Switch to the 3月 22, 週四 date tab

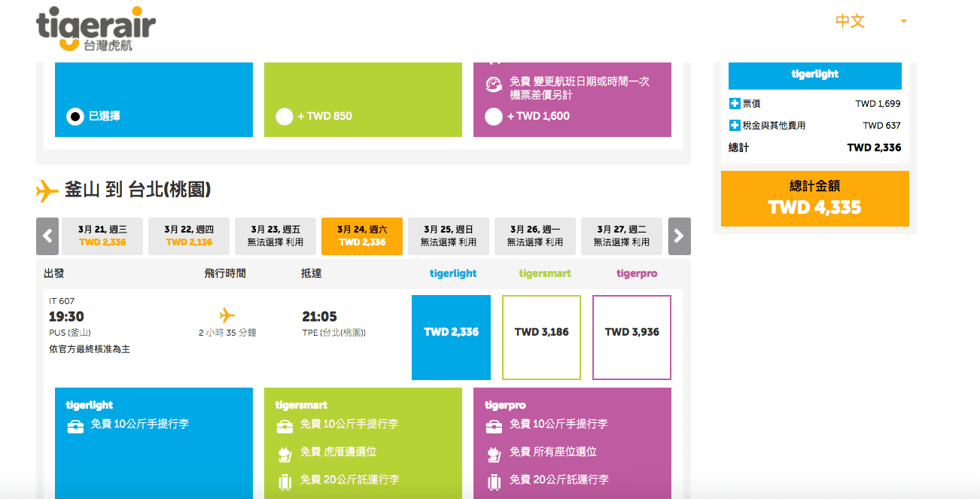pyautogui.click(x=189, y=236)
